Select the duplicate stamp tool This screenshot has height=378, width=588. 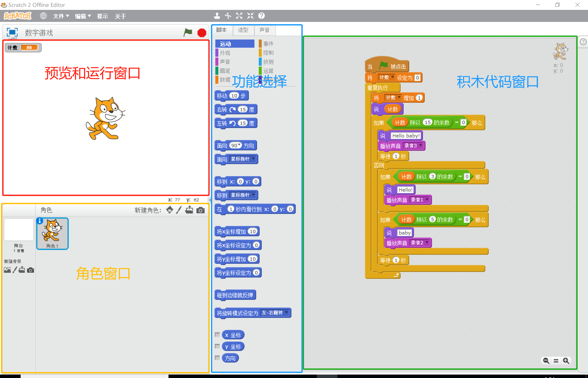pyautogui.click(x=217, y=16)
